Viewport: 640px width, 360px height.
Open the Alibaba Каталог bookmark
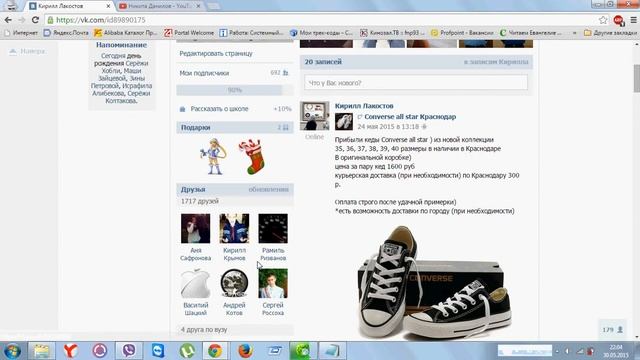tap(126, 33)
